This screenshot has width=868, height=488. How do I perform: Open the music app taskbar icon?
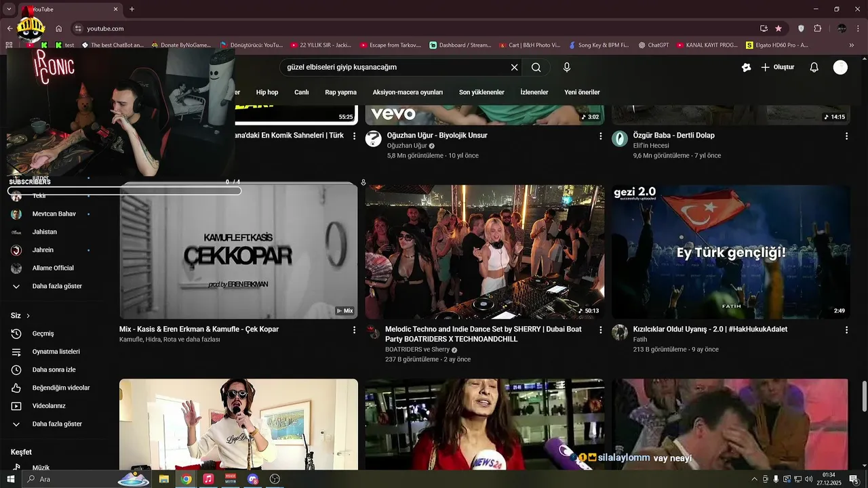[208, 479]
